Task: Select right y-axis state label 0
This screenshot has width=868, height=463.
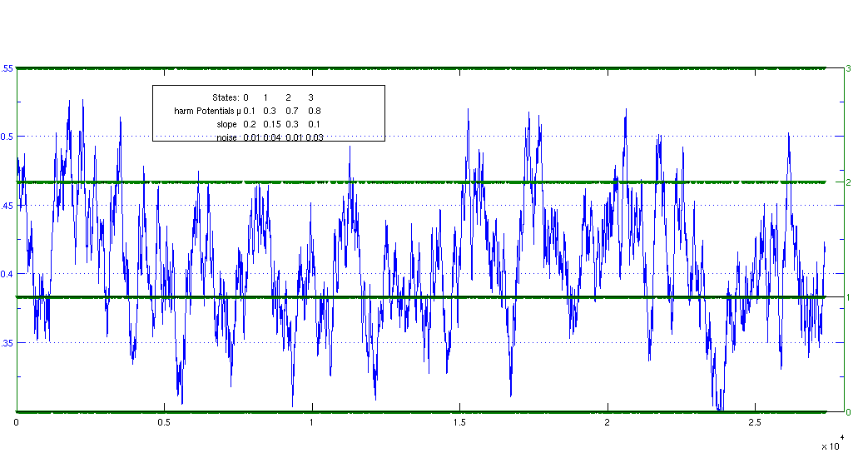Action: [x=846, y=412]
